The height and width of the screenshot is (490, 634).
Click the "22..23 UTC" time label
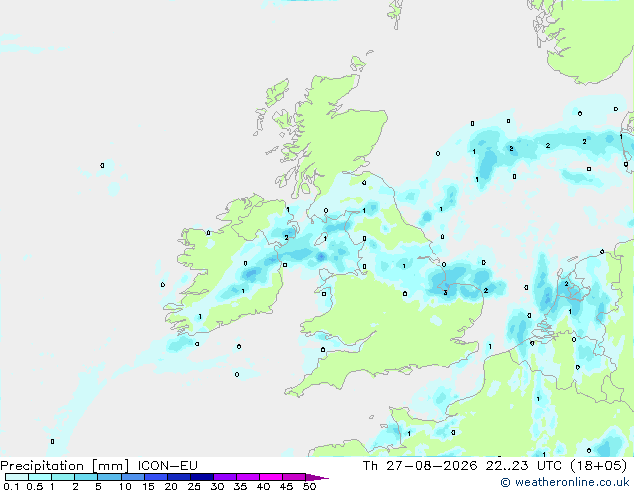coord(524,466)
